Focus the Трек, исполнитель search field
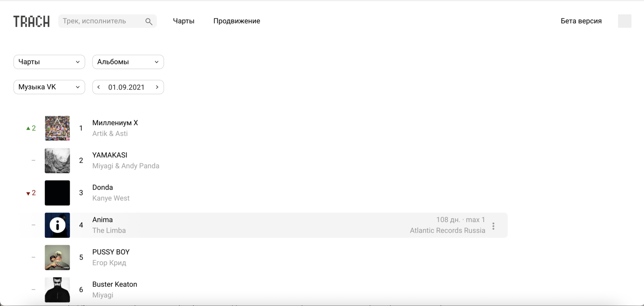The image size is (644, 306). coord(102,21)
